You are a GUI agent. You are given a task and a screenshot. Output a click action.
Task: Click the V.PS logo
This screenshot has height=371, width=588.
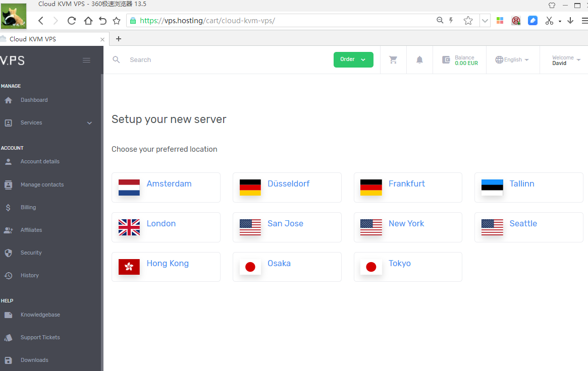[13, 60]
